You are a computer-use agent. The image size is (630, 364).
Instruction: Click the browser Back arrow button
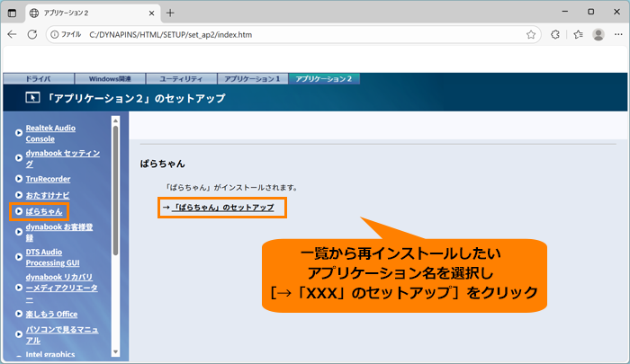pyautogui.click(x=12, y=34)
